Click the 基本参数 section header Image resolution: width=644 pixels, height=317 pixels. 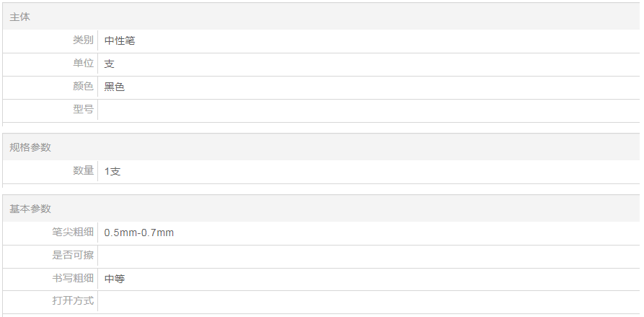pos(30,209)
